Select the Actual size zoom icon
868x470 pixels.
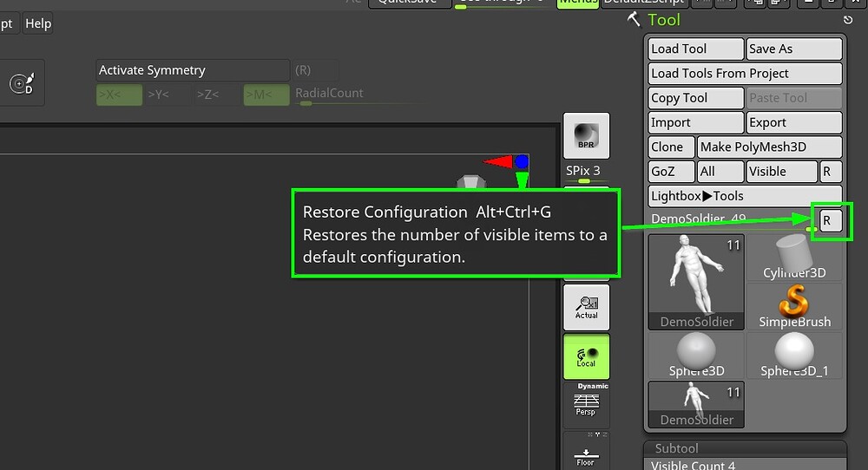tap(586, 308)
